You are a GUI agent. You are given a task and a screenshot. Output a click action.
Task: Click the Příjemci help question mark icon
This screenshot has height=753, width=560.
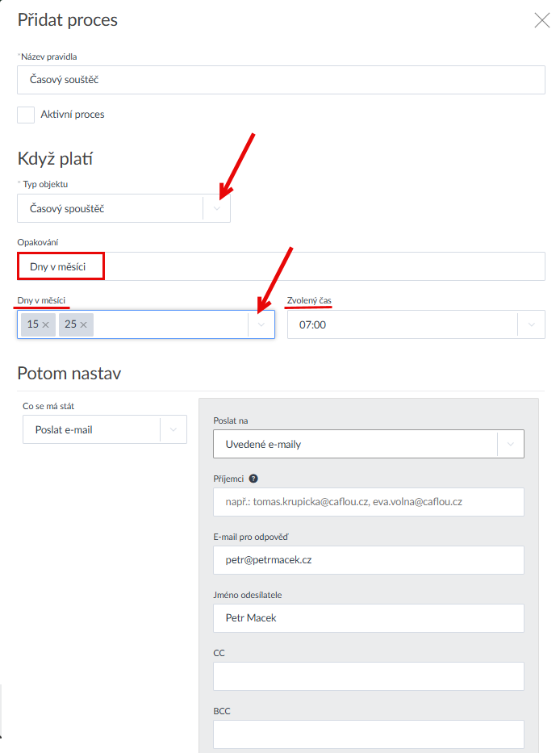click(253, 479)
